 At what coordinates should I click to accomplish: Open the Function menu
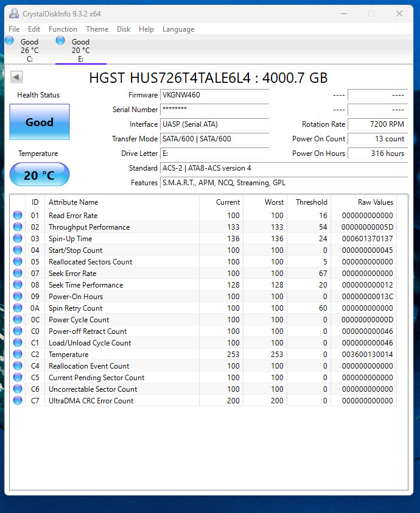coord(63,29)
